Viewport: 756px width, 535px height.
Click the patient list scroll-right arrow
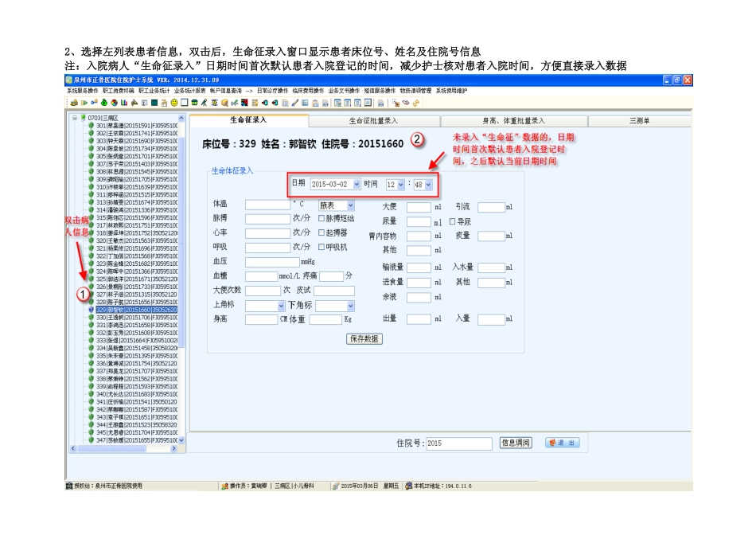(173, 448)
